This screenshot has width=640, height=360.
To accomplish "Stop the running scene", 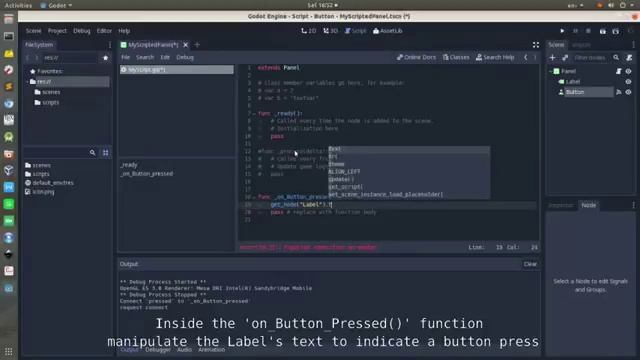I will click(x=588, y=31).
